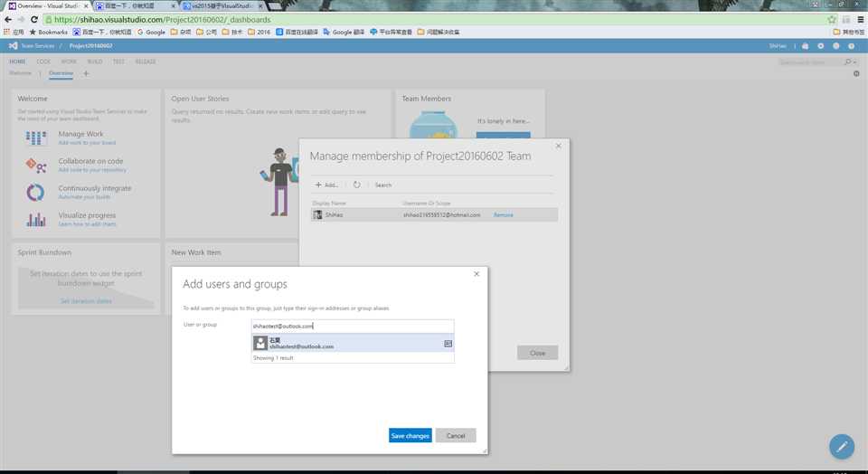Open the TEST hub tab

point(118,62)
